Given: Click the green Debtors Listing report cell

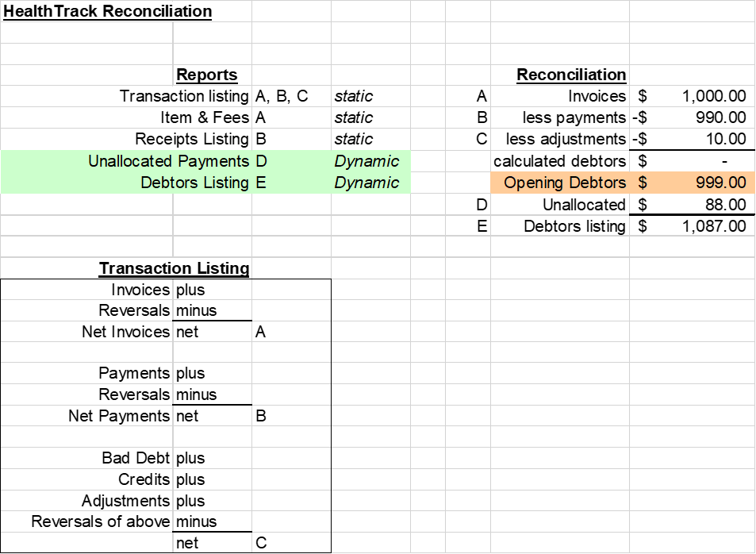Looking at the screenshot, I should tap(126, 183).
